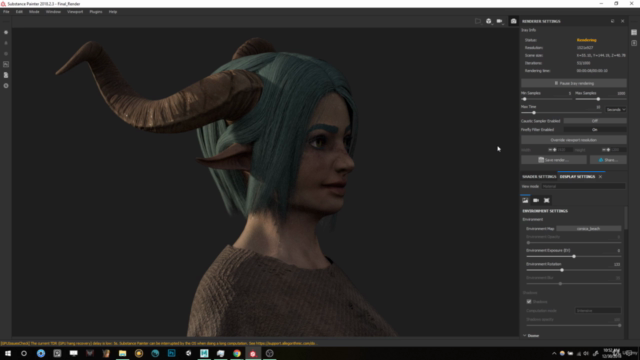This screenshot has height=360, width=640.
Task: Open the Plugins menu
Action: click(x=96, y=12)
